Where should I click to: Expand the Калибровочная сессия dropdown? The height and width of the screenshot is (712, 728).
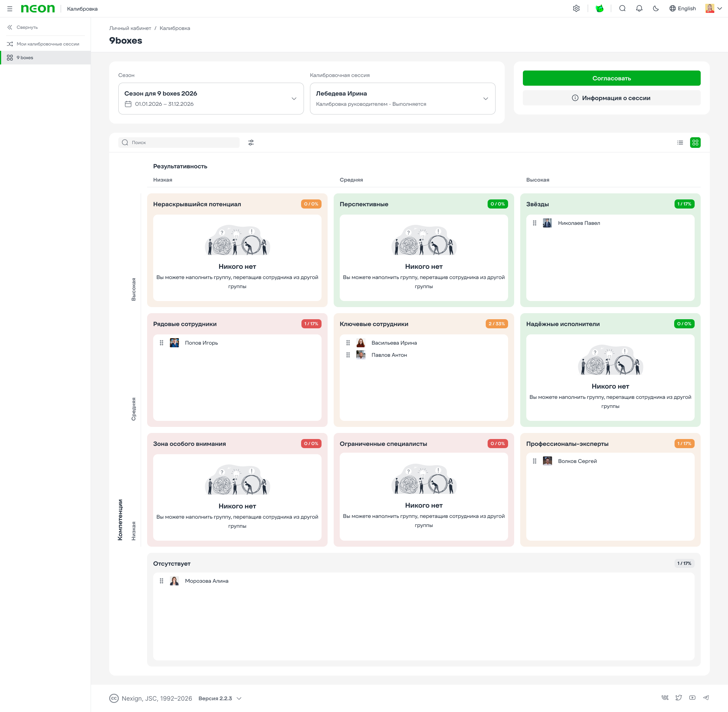pos(403,99)
